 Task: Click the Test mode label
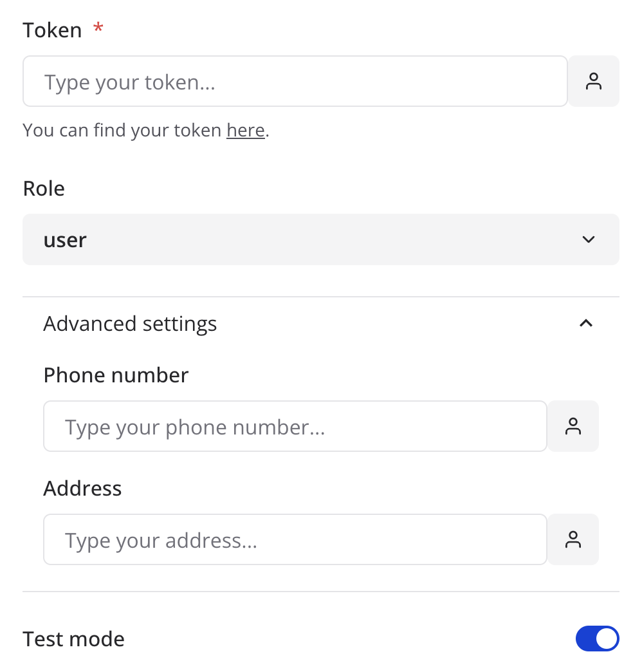[73, 639]
